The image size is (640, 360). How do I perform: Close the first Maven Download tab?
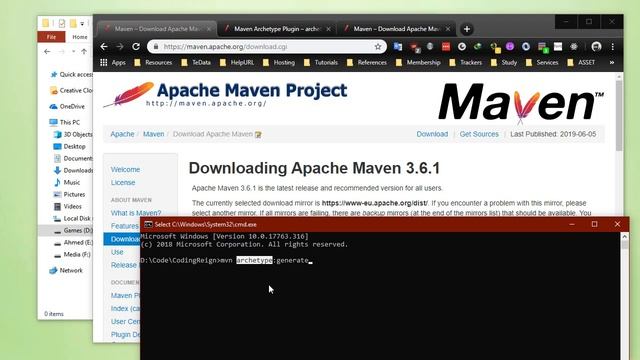(x=209, y=29)
